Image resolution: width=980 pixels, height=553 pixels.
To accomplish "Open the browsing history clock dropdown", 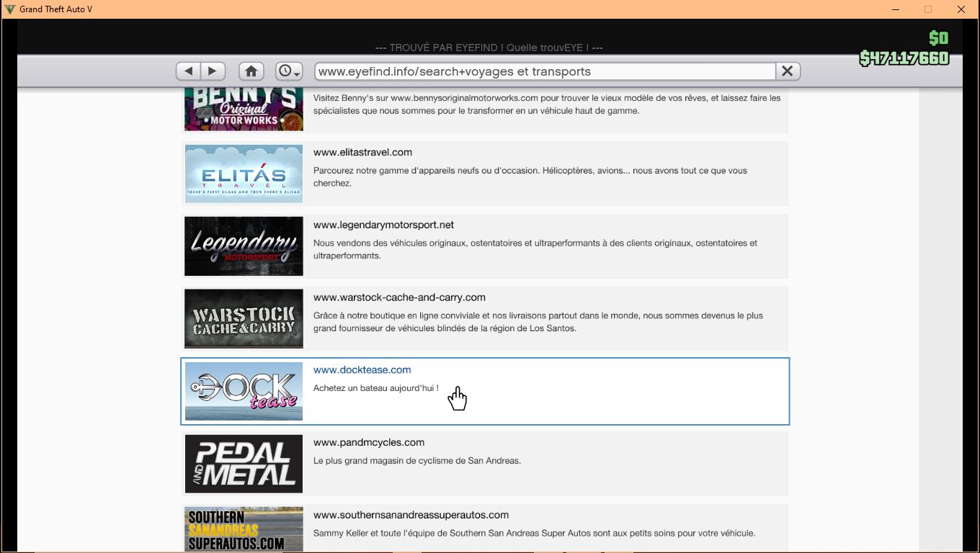I will pyautogui.click(x=289, y=71).
